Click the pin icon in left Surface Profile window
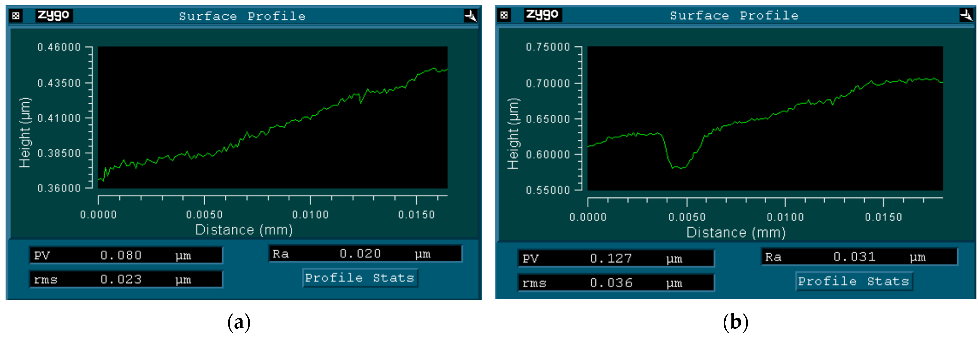 tap(470, 16)
